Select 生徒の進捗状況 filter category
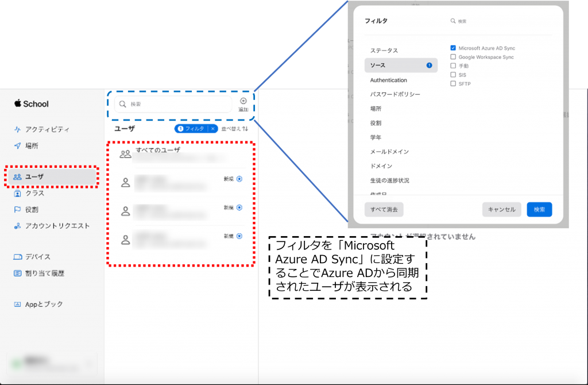The width and height of the screenshot is (588, 385). pyautogui.click(x=390, y=180)
